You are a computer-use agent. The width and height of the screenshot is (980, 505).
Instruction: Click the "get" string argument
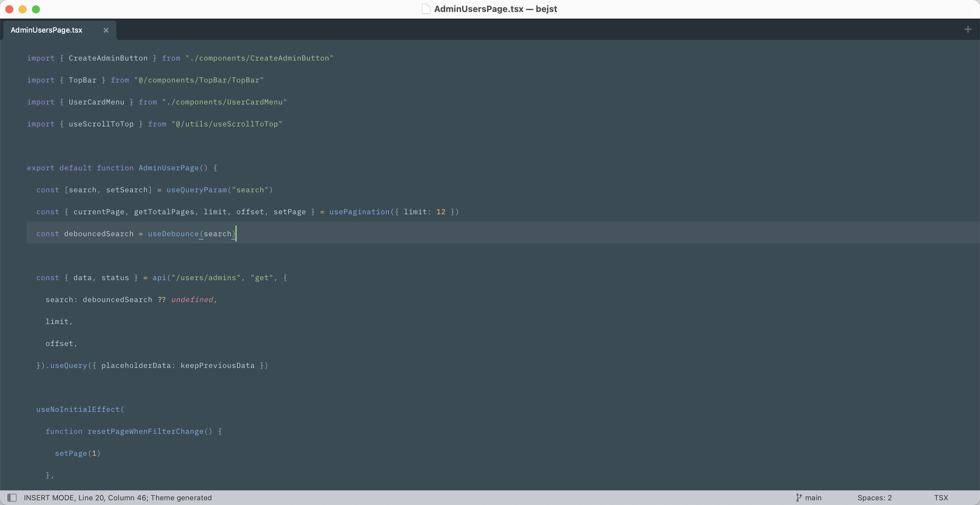coord(262,278)
